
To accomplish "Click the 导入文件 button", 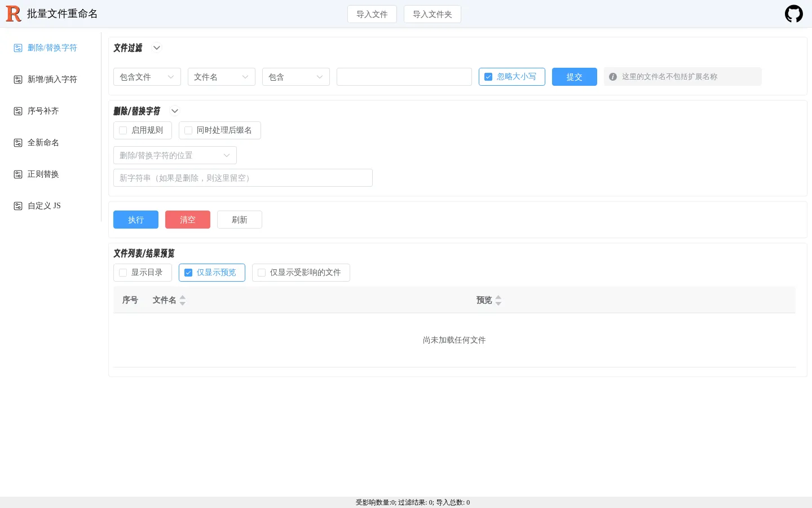I will coord(372,14).
